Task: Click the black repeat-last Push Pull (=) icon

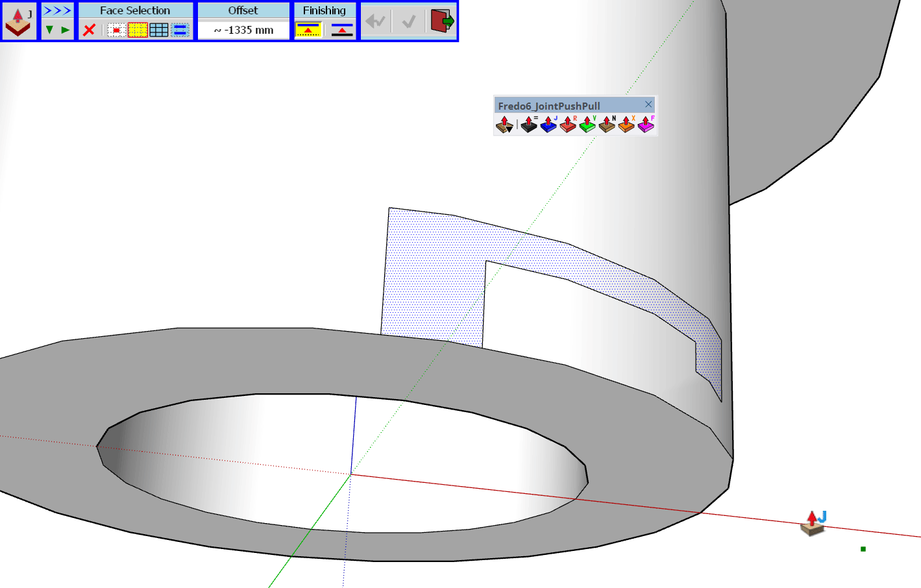Action: pos(529,124)
